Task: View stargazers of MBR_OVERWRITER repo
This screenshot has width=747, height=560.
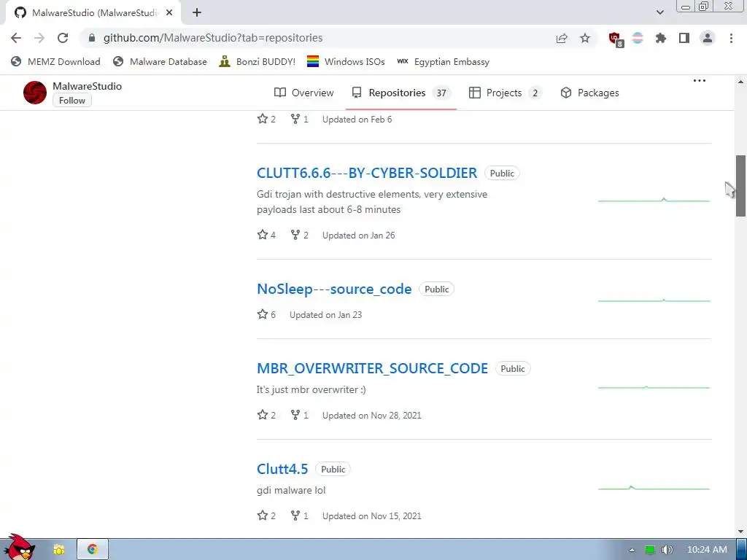Action: coord(266,415)
